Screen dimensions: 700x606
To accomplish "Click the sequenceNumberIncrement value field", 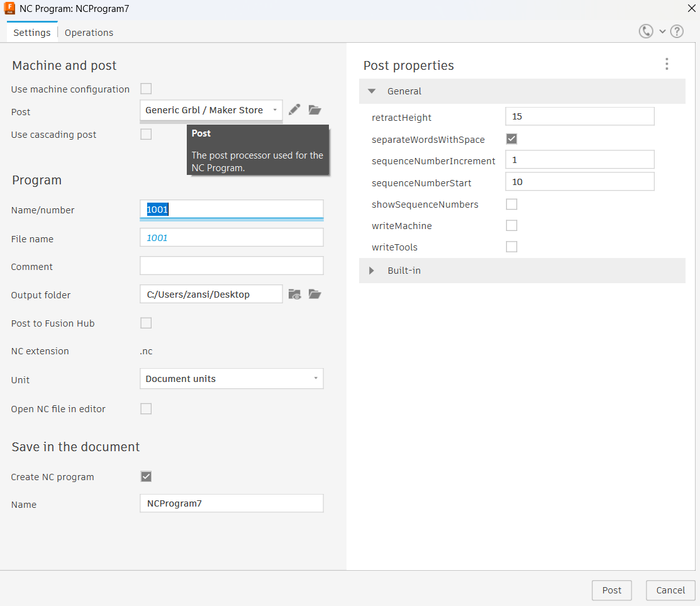I will click(x=580, y=160).
